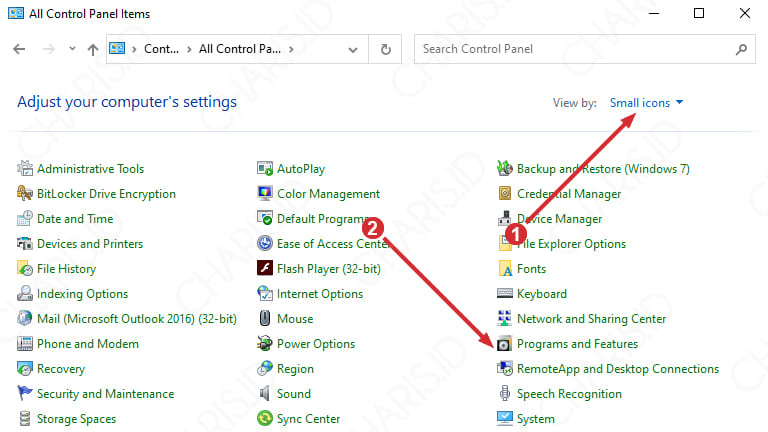Expand chevron after Cont... breadcrumb
Viewport: 768px width, 432px height.
click(x=189, y=49)
